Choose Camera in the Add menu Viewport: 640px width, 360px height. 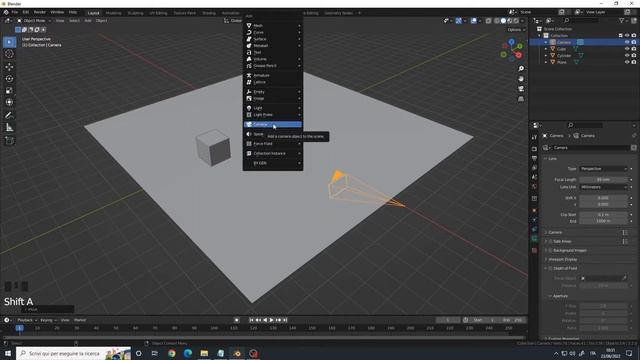(x=273, y=124)
